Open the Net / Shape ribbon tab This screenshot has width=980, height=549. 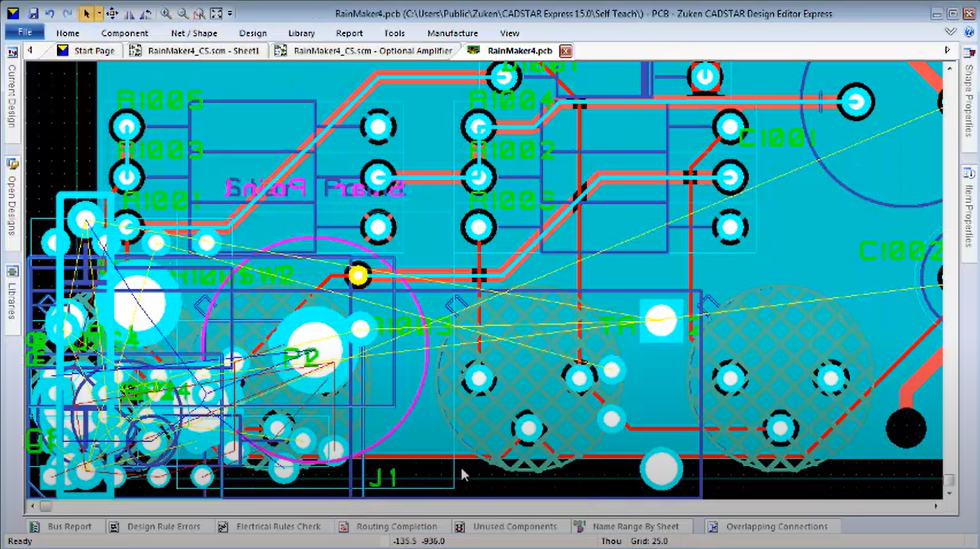click(x=194, y=33)
